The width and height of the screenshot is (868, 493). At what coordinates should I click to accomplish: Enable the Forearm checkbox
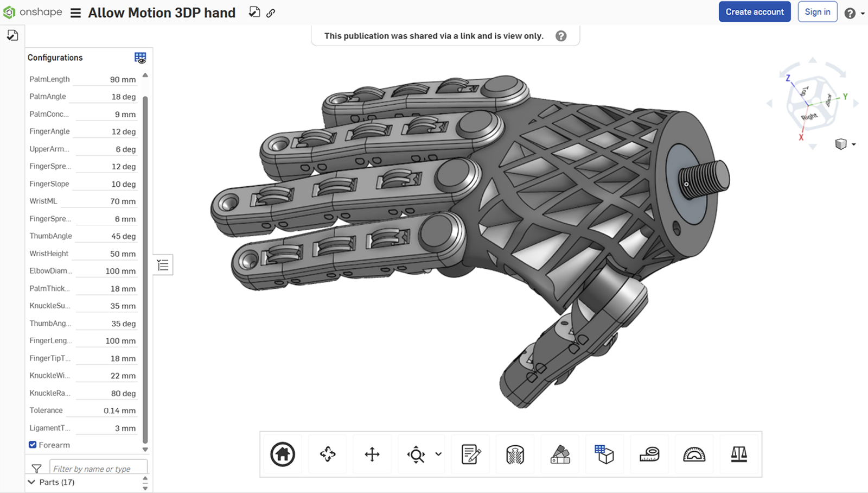(x=33, y=445)
